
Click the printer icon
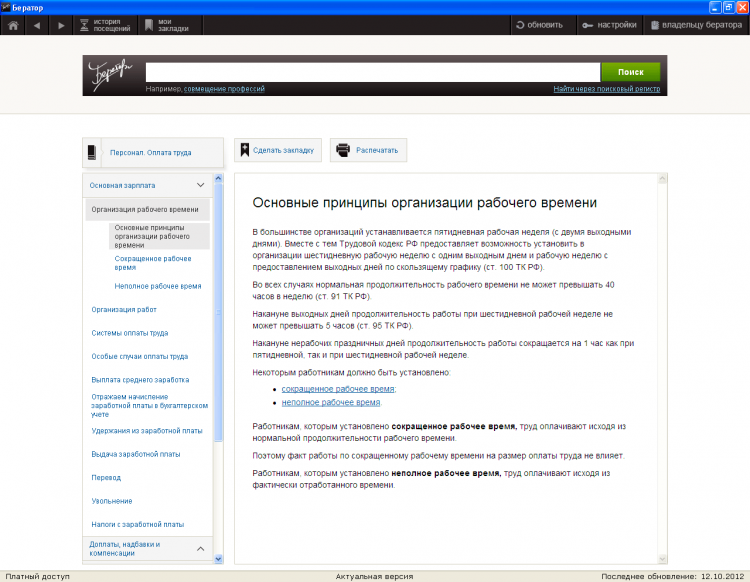point(343,150)
